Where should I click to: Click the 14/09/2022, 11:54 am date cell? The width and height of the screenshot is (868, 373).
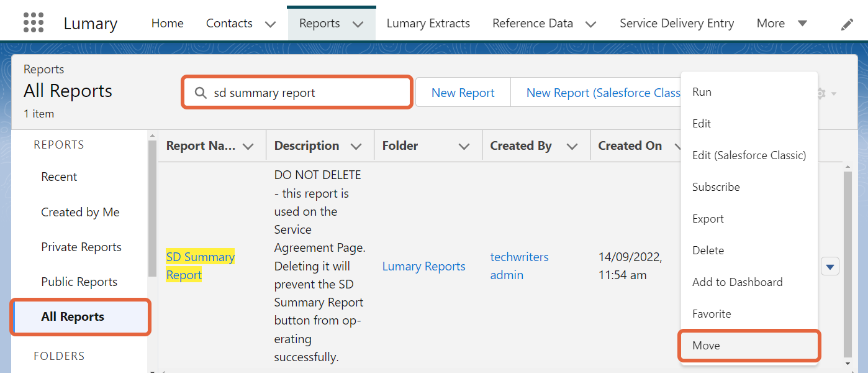630,266
